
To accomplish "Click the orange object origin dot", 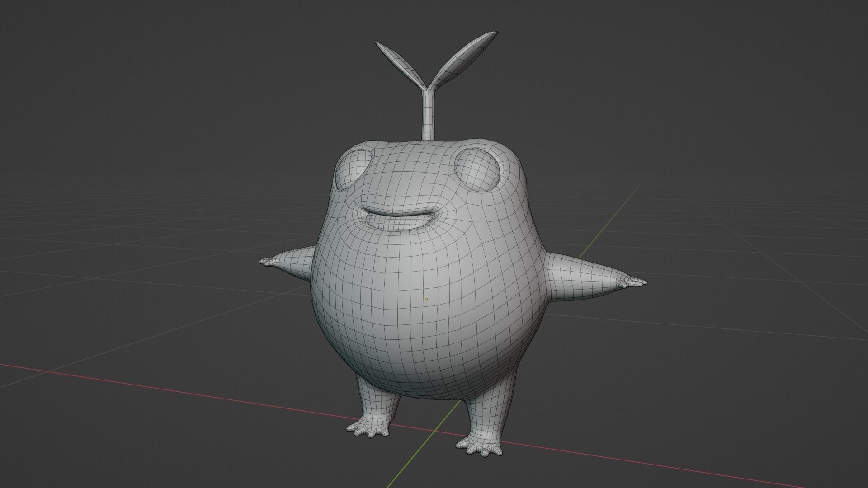I will point(426,299).
